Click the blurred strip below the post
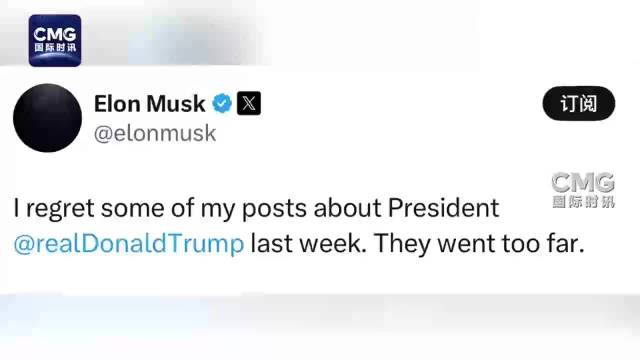Screen dimensions: 640x360 [x=320, y=314]
